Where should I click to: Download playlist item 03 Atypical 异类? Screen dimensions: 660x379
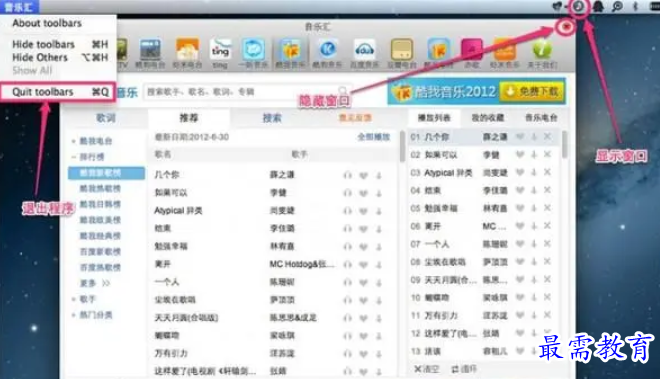534,172
